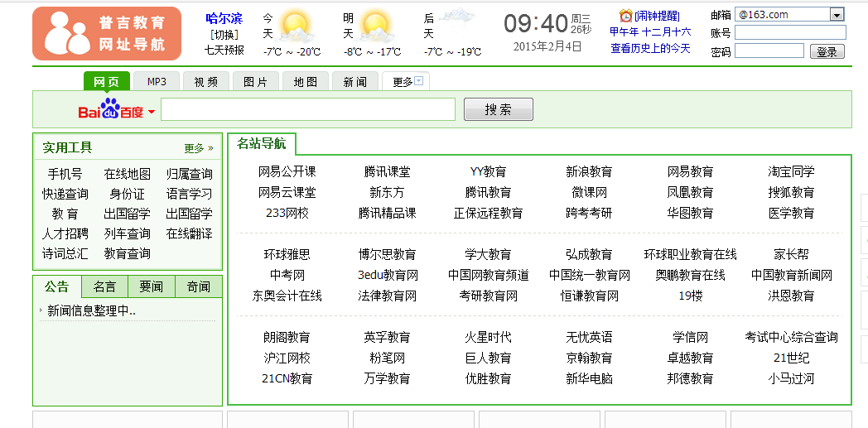Screen dimensions: 868x428
Task: Click the 哈尔滨 city link
Action: point(224,18)
